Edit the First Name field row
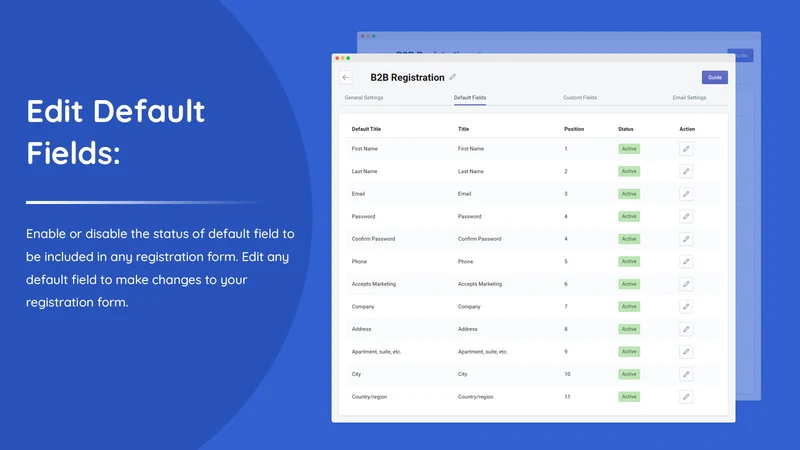The width and height of the screenshot is (800, 450). click(686, 149)
